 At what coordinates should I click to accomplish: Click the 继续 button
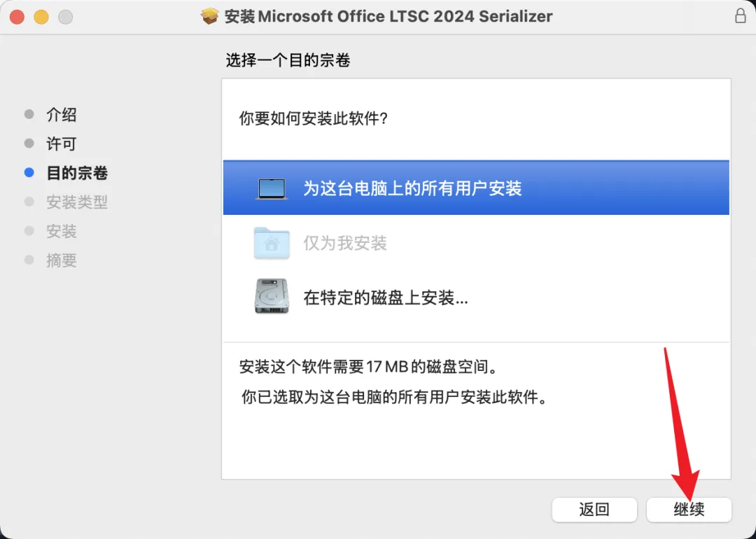[689, 510]
